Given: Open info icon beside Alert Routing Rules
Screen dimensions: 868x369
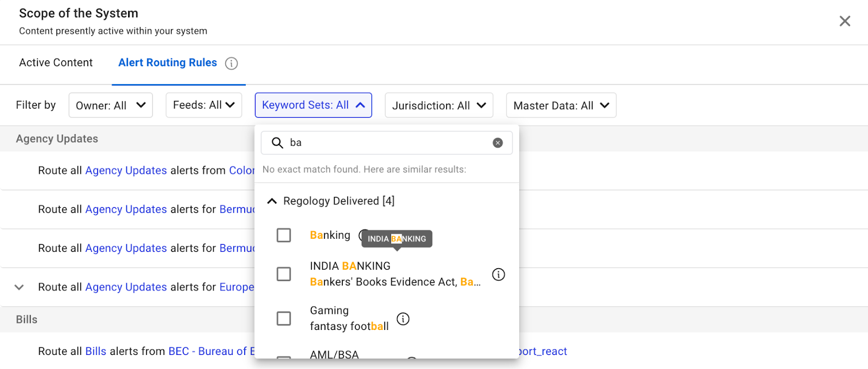Looking at the screenshot, I should click(232, 63).
